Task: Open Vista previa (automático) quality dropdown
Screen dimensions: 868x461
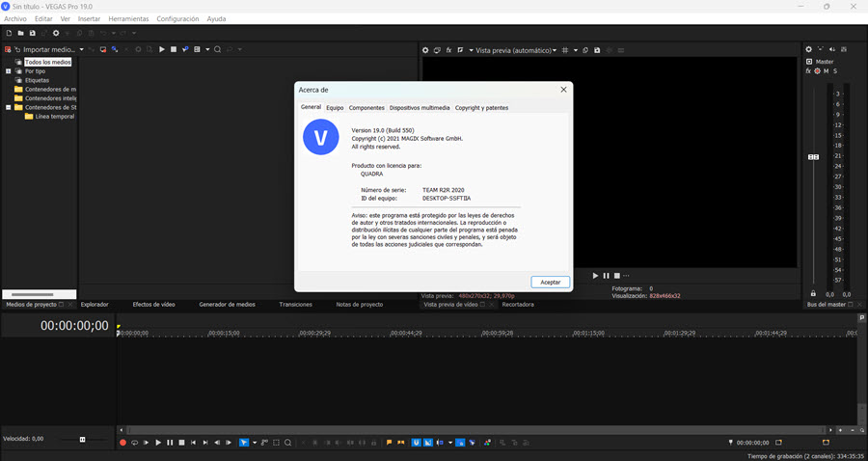Action: click(x=516, y=50)
